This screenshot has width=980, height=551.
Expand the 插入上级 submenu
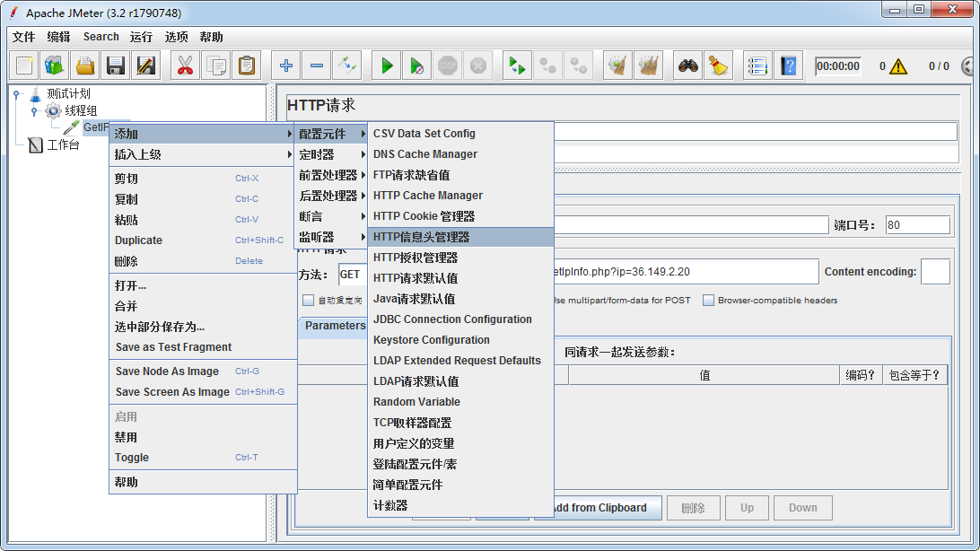coord(203,154)
